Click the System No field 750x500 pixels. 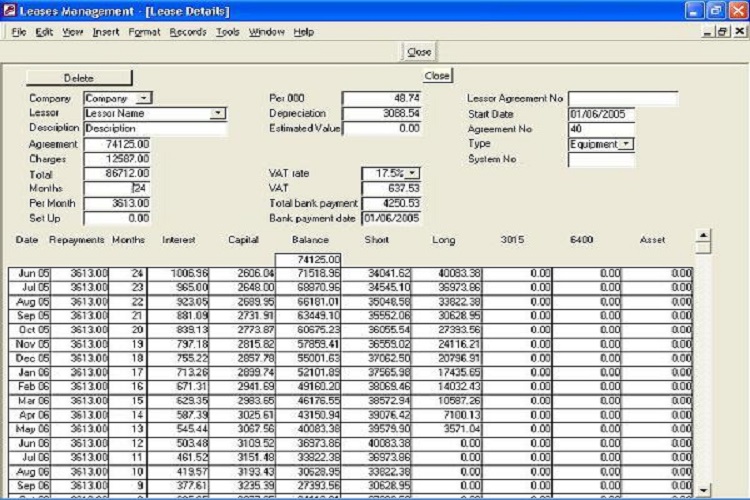tap(601, 159)
